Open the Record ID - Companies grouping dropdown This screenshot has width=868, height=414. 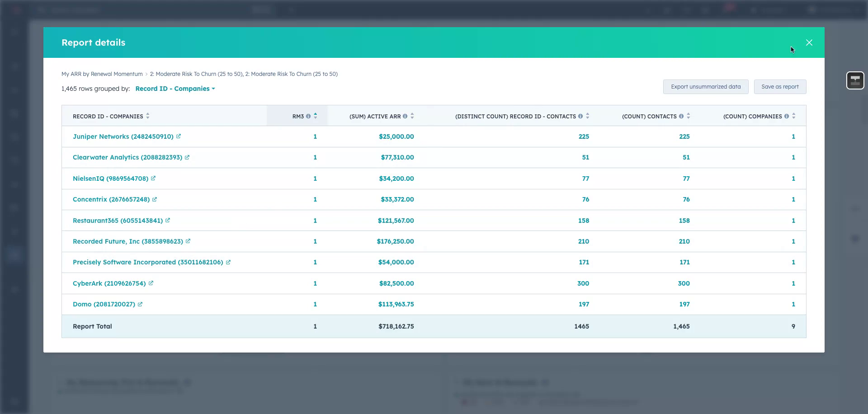click(x=175, y=89)
